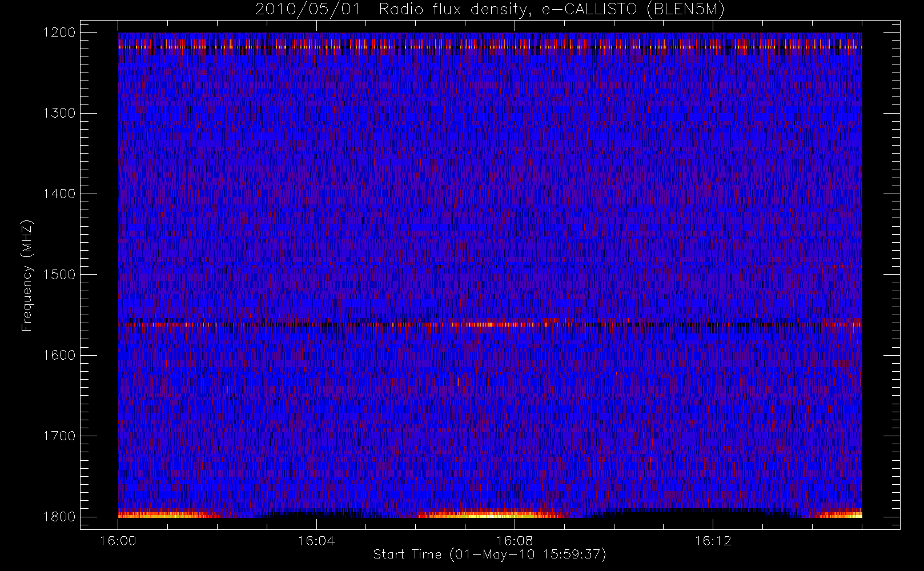Click the bright interference line near 1560 MHz
Screen dimensions: 924x571
coord(490,324)
